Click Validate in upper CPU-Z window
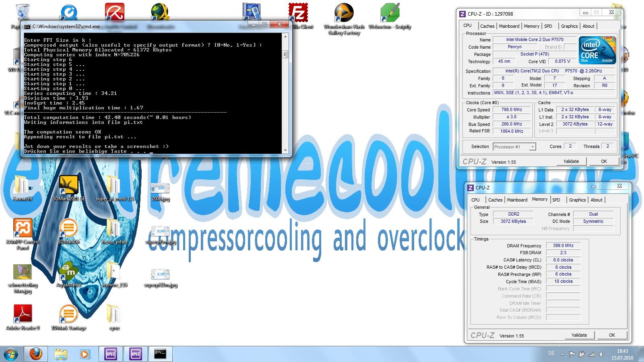644x362 pixels. click(x=571, y=161)
